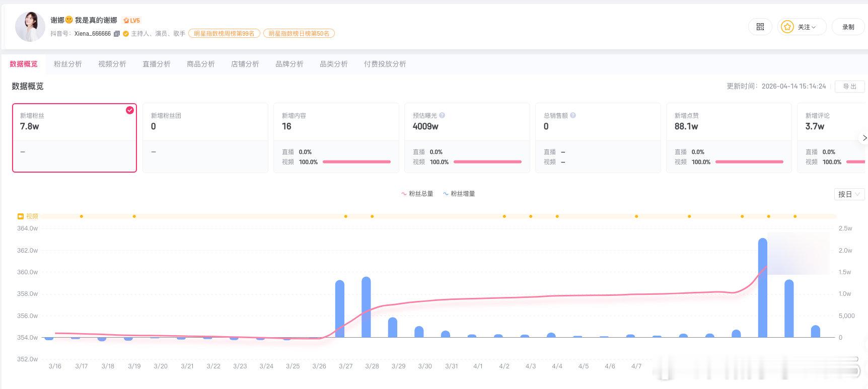Open the 明星指数榜日榜第50名 tag

tap(299, 34)
